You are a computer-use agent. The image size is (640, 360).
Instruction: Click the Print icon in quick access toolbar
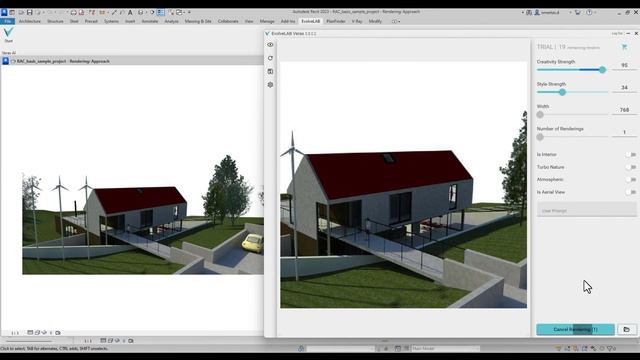coord(73,13)
